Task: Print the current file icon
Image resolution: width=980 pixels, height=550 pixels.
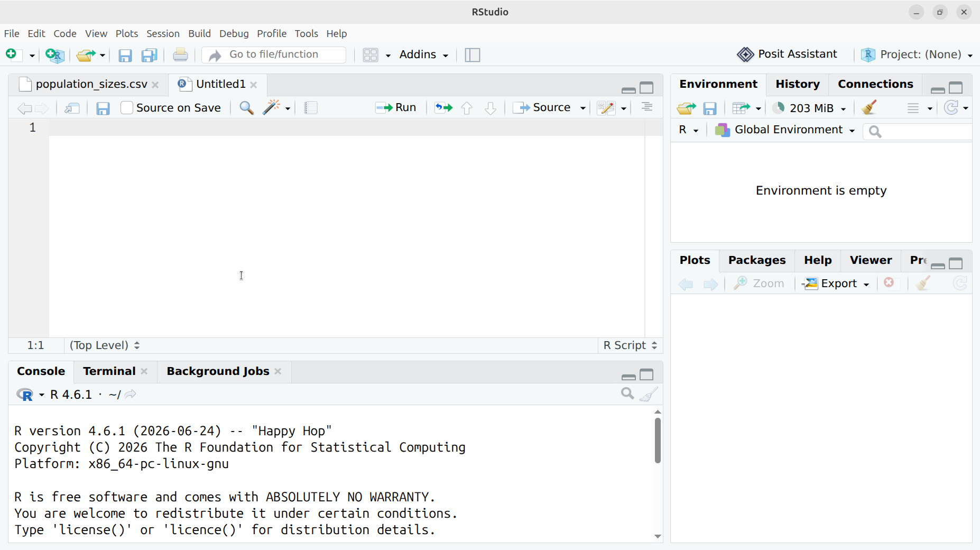Action: tap(180, 54)
